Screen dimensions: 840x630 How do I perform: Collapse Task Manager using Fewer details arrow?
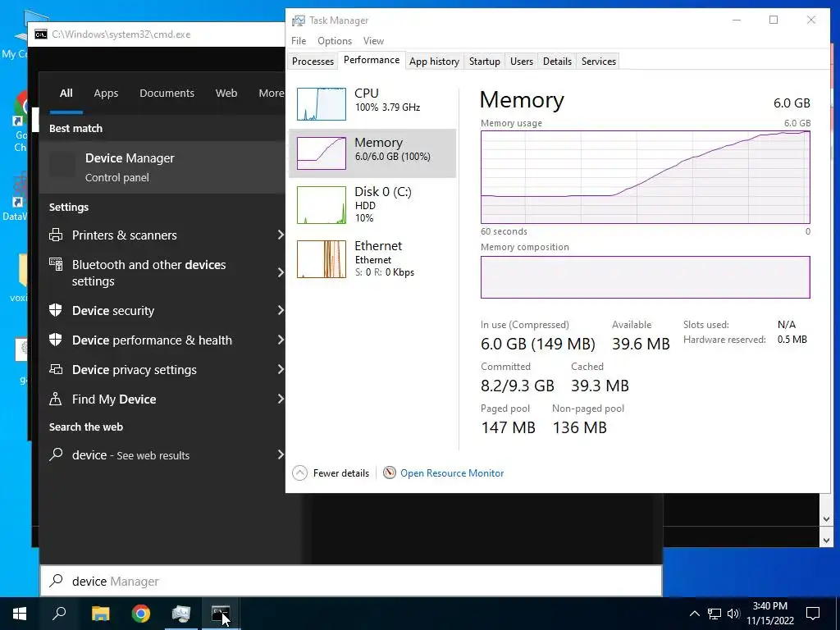point(299,473)
